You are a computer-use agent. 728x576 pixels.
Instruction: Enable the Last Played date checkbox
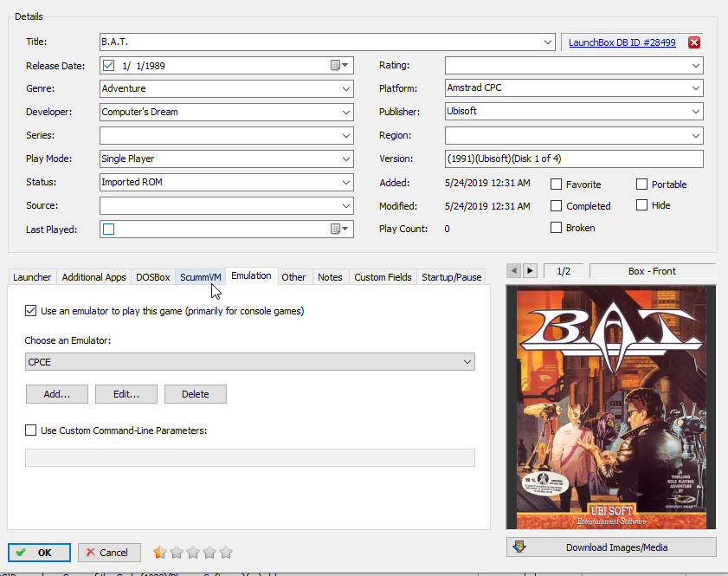click(x=109, y=229)
